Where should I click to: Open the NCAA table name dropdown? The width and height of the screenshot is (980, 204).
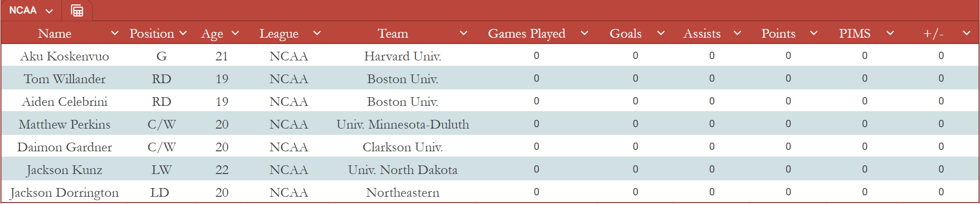point(49,11)
